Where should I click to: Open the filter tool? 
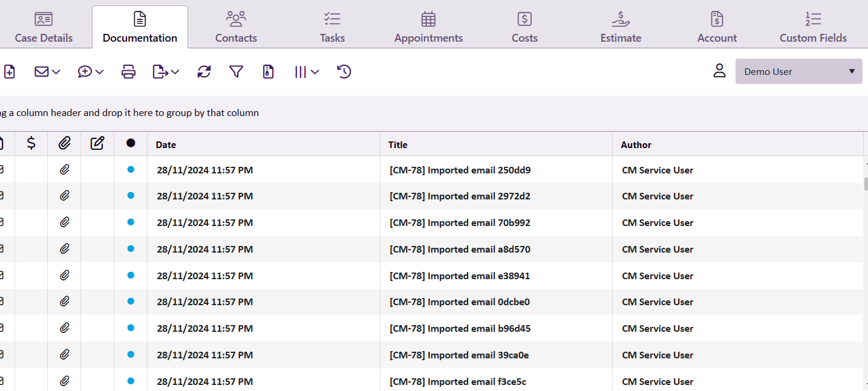(236, 71)
